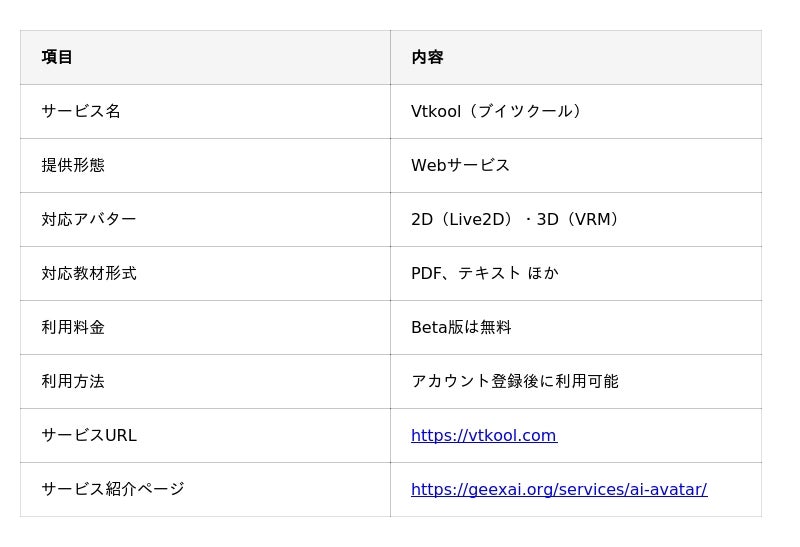
Task: Click the 内容 column header
Action: point(427,57)
